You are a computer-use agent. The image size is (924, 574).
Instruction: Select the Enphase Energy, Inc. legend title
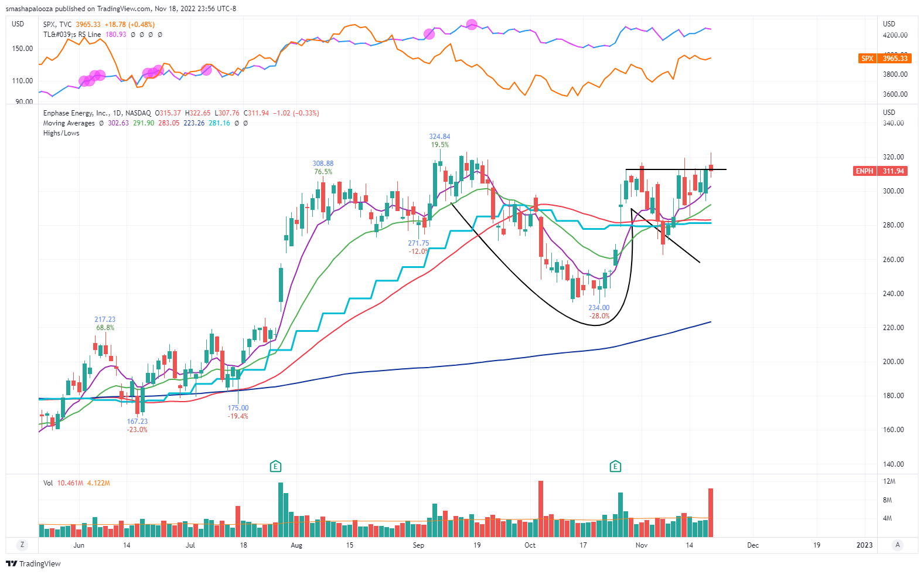click(97, 113)
